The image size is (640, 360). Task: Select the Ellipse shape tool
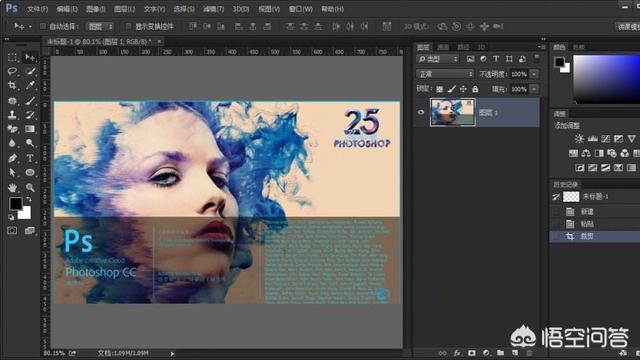click(x=30, y=172)
